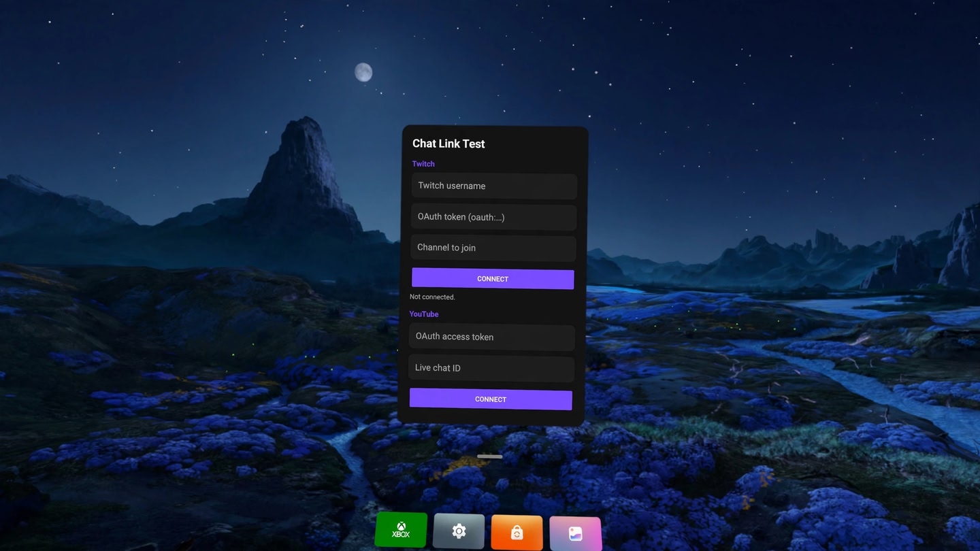Click the purple "YouTube" section label
The width and height of the screenshot is (980, 551).
[424, 314]
